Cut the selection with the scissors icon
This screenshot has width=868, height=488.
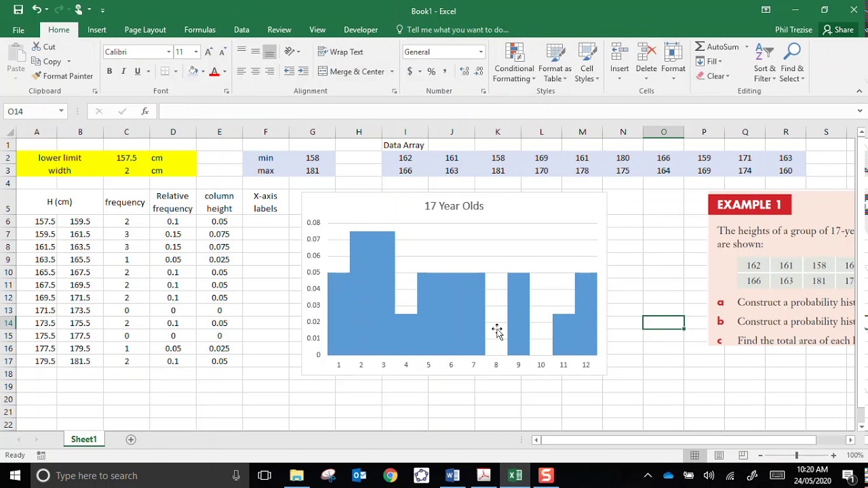(x=44, y=47)
